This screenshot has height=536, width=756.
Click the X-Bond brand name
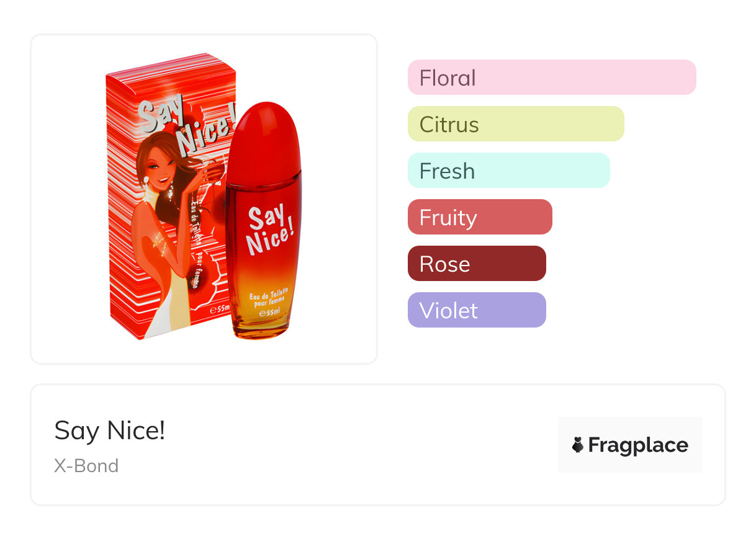86,466
